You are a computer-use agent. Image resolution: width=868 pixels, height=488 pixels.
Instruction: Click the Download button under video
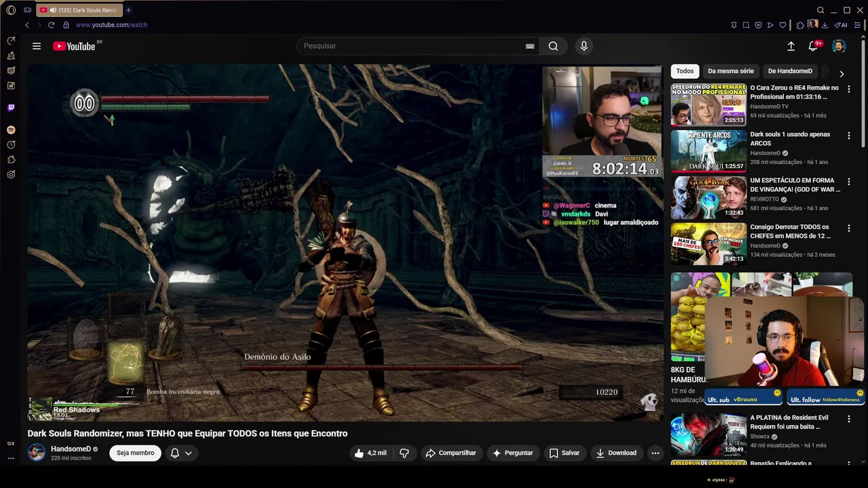click(x=616, y=453)
